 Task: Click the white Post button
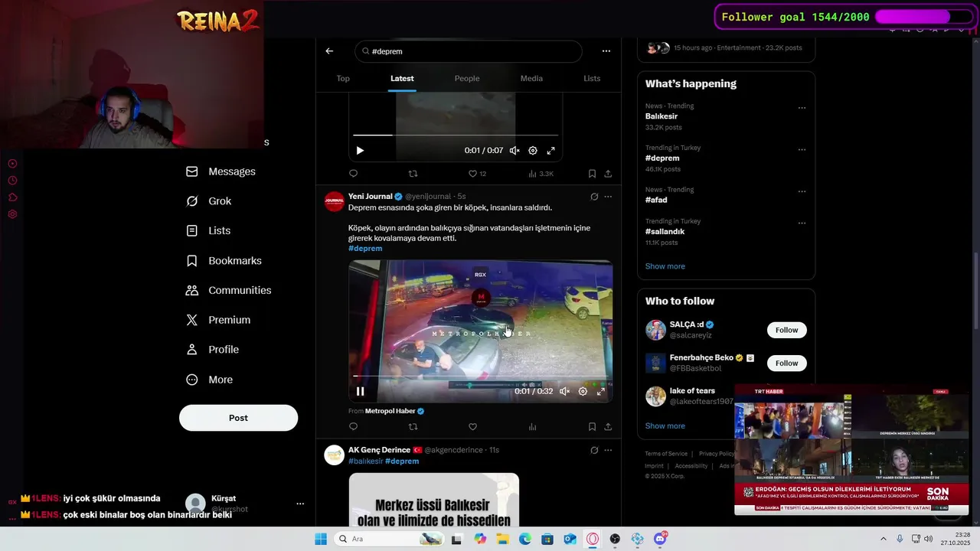click(238, 418)
